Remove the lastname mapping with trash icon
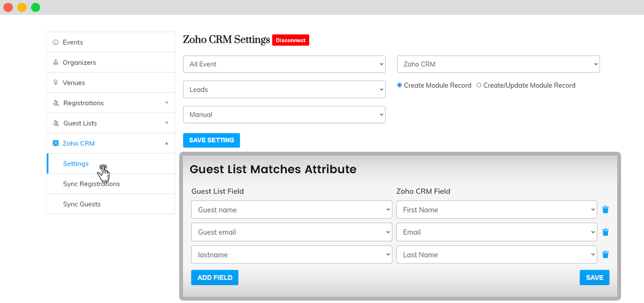The height and width of the screenshot is (303, 644). click(605, 254)
